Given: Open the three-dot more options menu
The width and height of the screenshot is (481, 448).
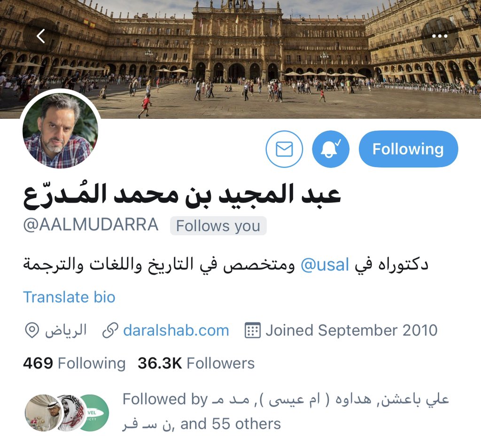Looking at the screenshot, I should [440, 36].
